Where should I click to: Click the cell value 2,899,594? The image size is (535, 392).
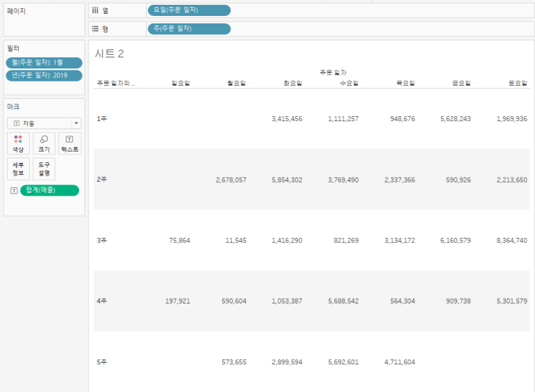click(287, 362)
